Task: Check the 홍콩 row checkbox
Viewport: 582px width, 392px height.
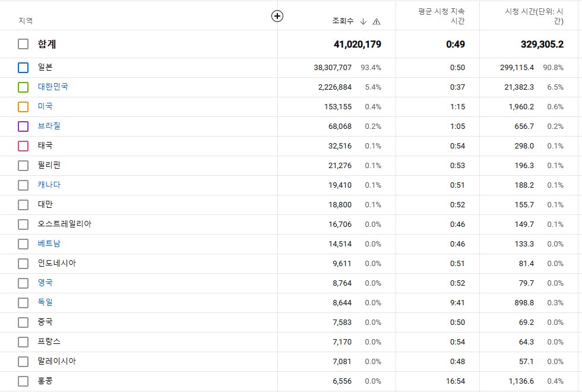Action: click(x=23, y=381)
